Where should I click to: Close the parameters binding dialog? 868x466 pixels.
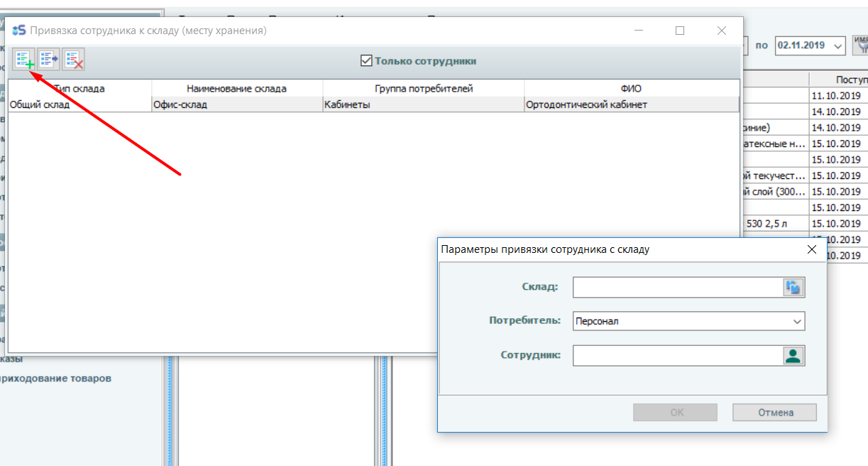click(812, 249)
